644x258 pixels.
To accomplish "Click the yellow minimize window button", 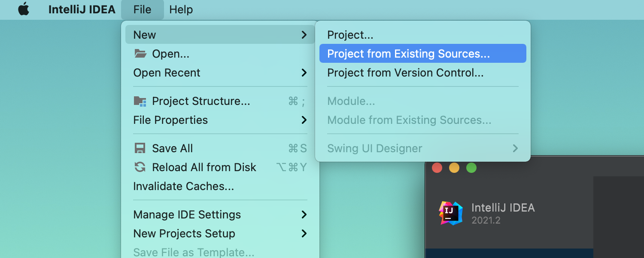I will click(x=454, y=168).
